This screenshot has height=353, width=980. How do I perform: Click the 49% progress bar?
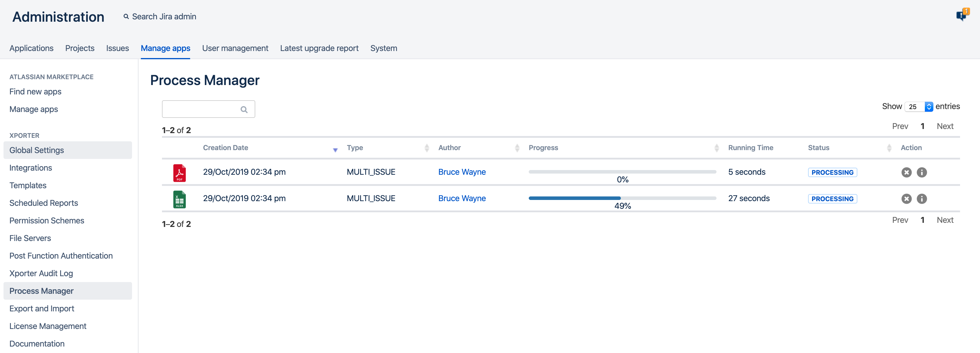coord(622,198)
